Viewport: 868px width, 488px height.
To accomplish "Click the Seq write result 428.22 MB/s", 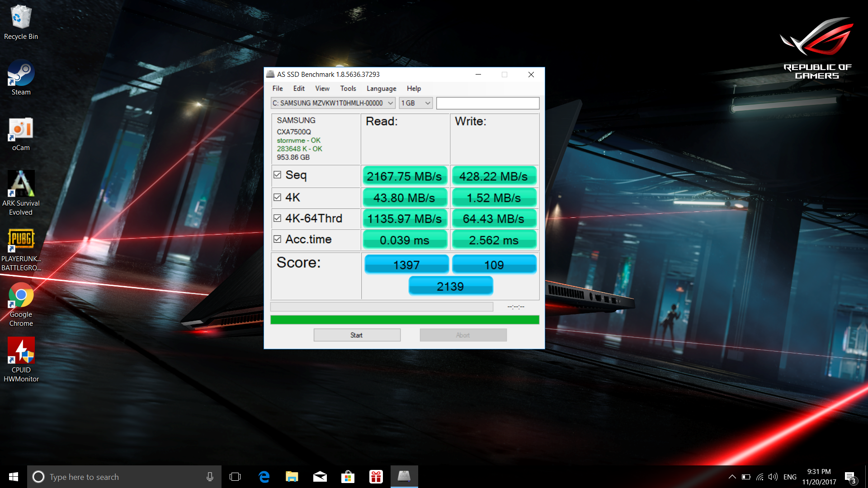I will [494, 176].
